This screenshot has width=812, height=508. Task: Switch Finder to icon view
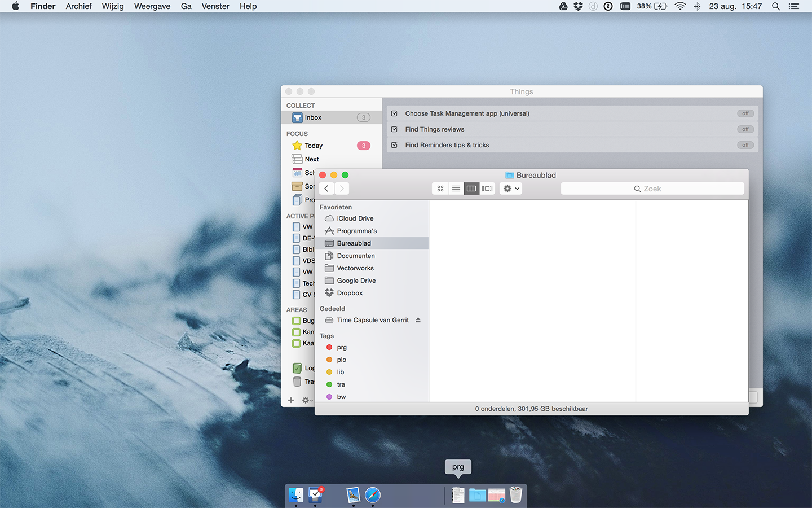pos(440,189)
